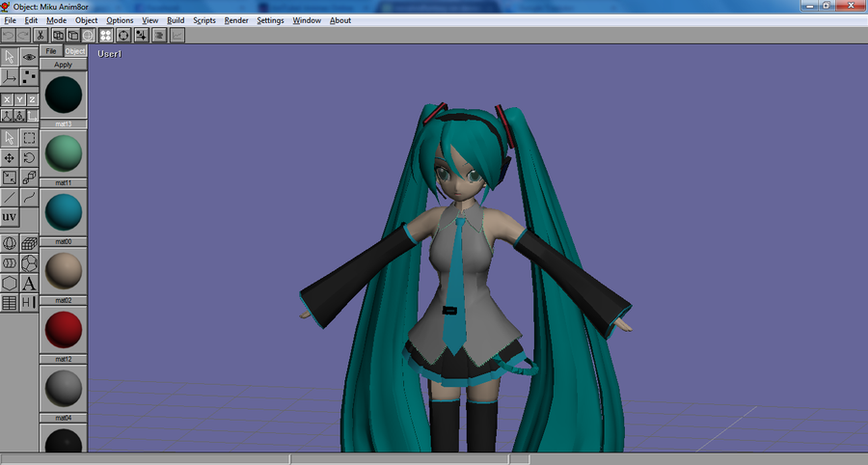Image resolution: width=868 pixels, height=465 pixels.
Task: Select the Rotate circular-arrow tool
Action: (29, 158)
